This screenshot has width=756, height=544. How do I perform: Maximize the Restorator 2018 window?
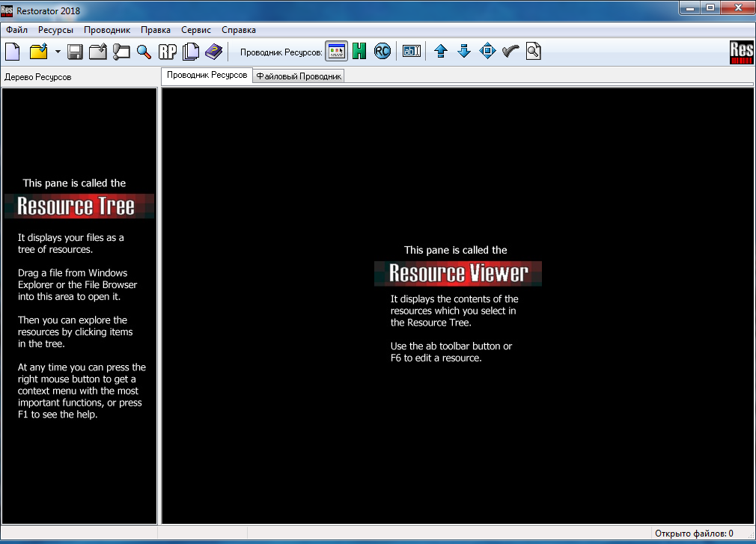(710, 7)
